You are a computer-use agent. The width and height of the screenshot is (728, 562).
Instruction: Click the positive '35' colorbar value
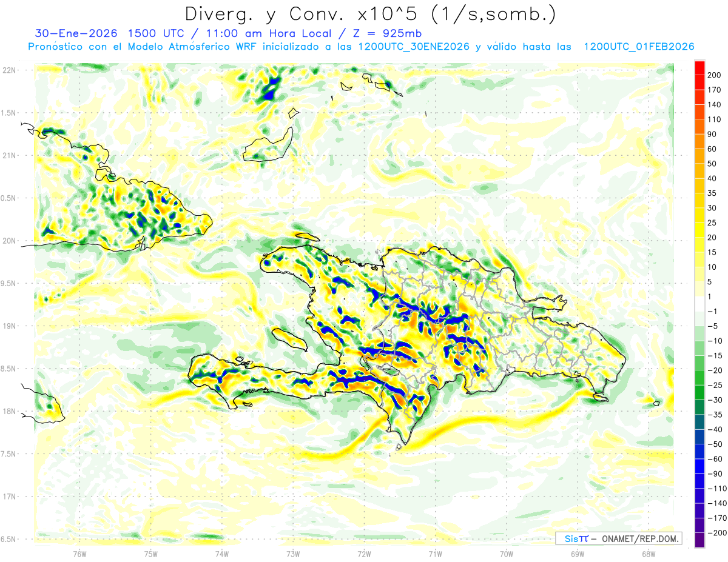coord(713,193)
